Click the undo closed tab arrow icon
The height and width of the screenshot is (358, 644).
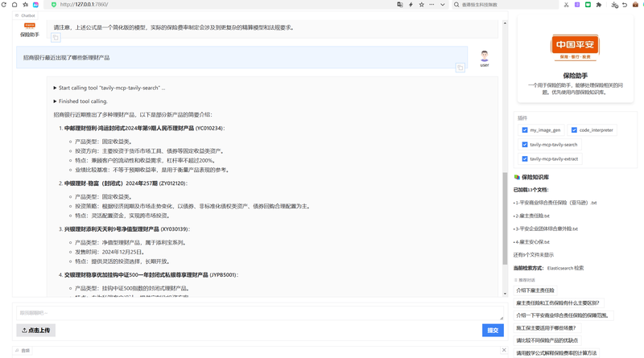[625, 5]
